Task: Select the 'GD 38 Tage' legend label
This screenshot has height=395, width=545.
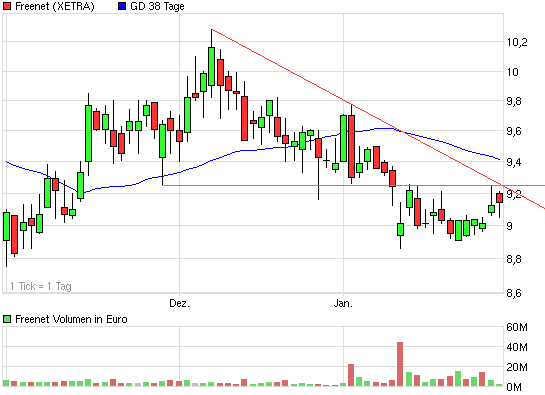Action: (157, 6)
